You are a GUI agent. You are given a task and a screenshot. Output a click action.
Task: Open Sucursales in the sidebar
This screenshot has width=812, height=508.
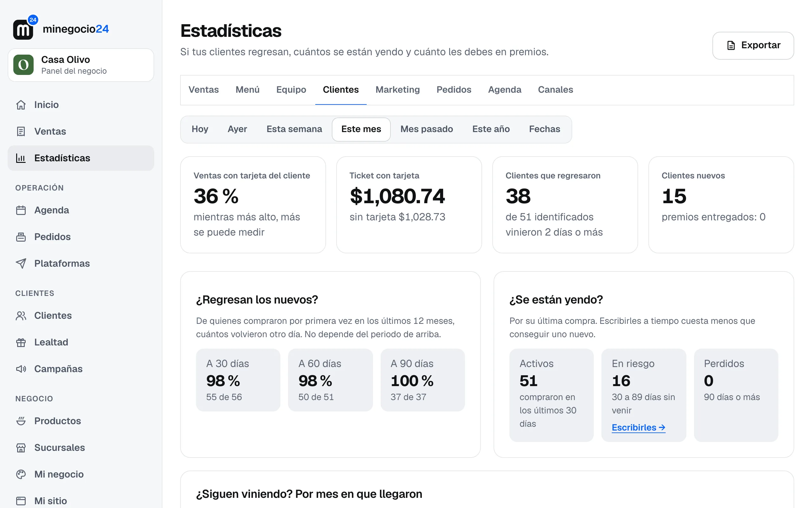point(81,448)
